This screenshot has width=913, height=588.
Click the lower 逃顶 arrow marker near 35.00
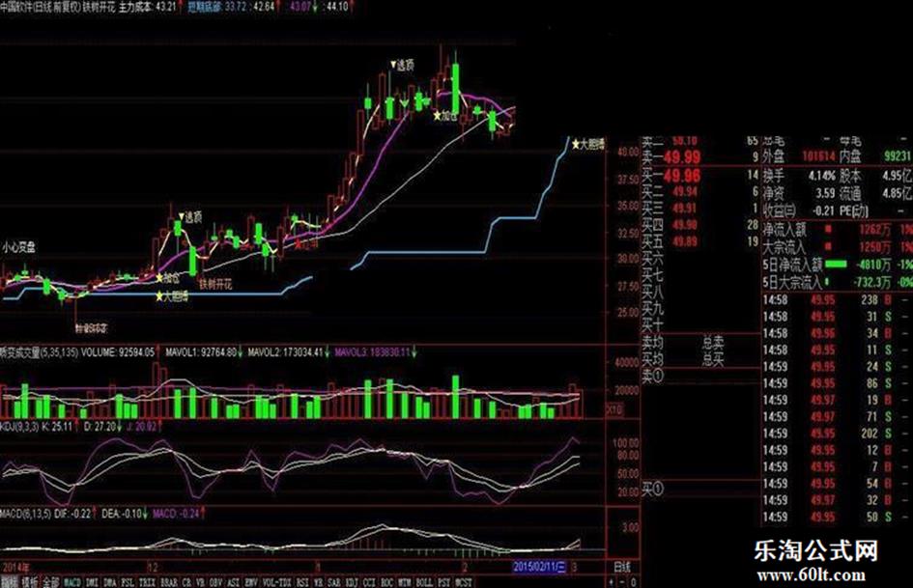coord(189,217)
